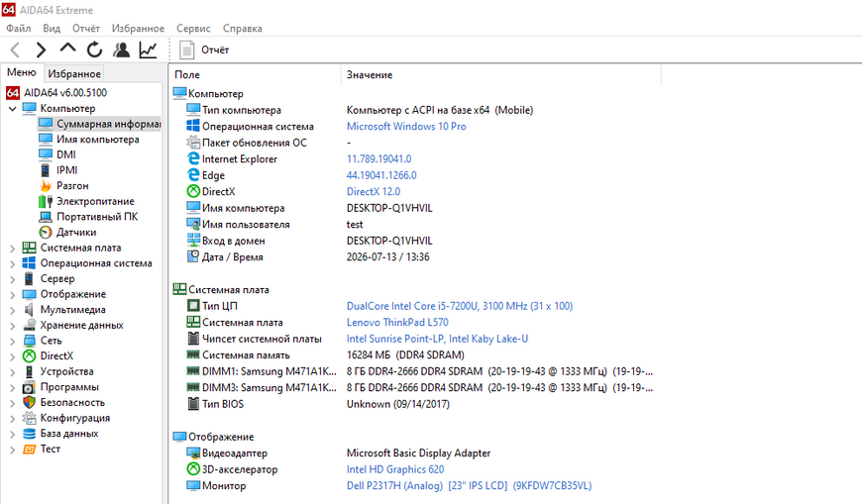Screen dimensions: 862x504
Task: Collapse the Компьютер tree node
Action: [12, 109]
